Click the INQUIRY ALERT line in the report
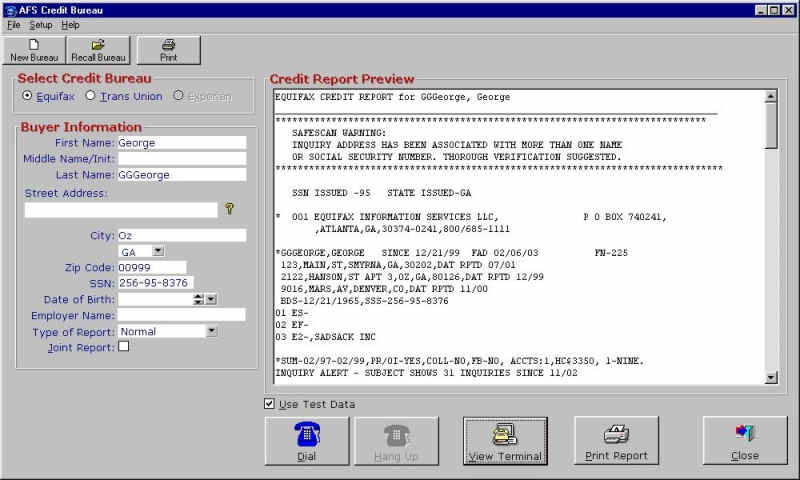The image size is (800, 480). coord(427,373)
